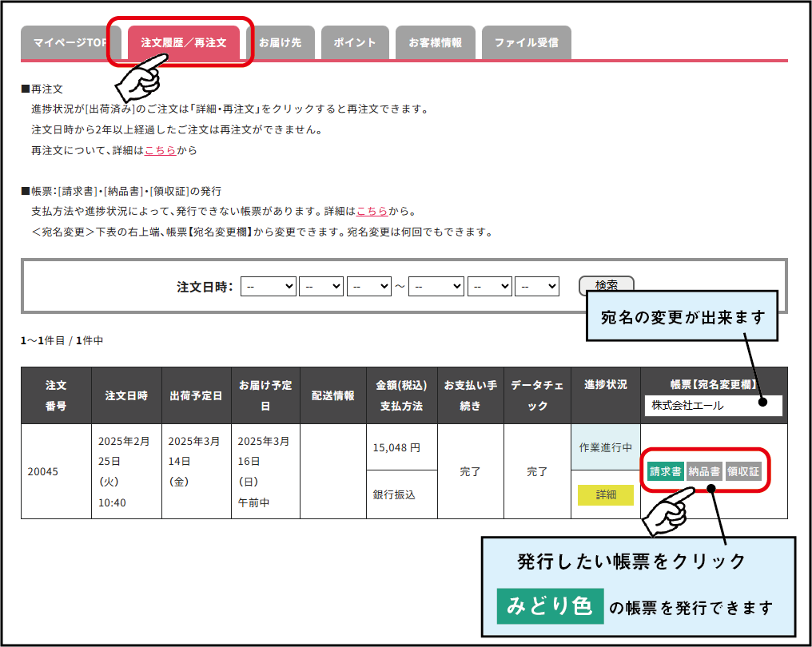Select the ポイント tab
812x647 pixels.
355,42
